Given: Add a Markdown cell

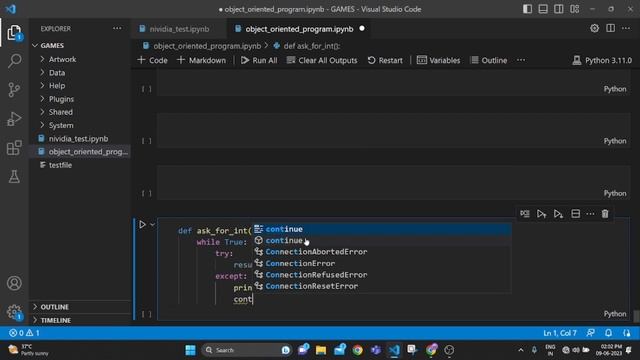Looking at the screenshot, I should pyautogui.click(x=202, y=60).
